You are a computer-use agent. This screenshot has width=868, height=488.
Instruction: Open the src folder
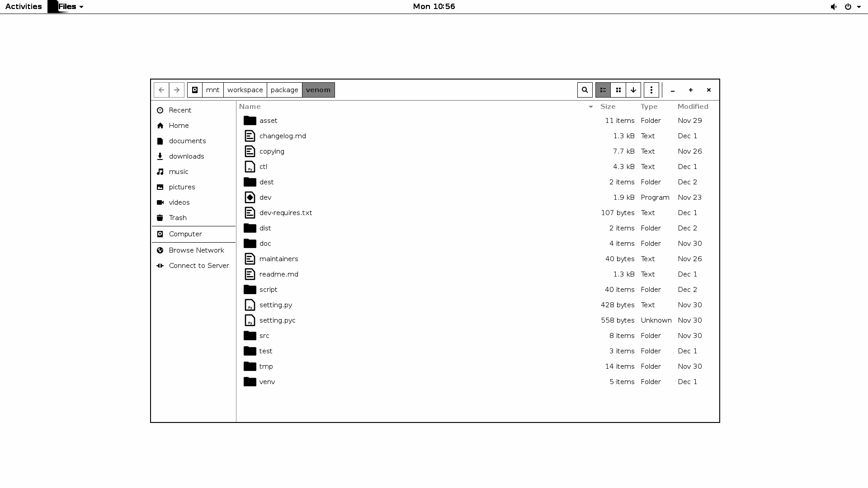coord(264,335)
